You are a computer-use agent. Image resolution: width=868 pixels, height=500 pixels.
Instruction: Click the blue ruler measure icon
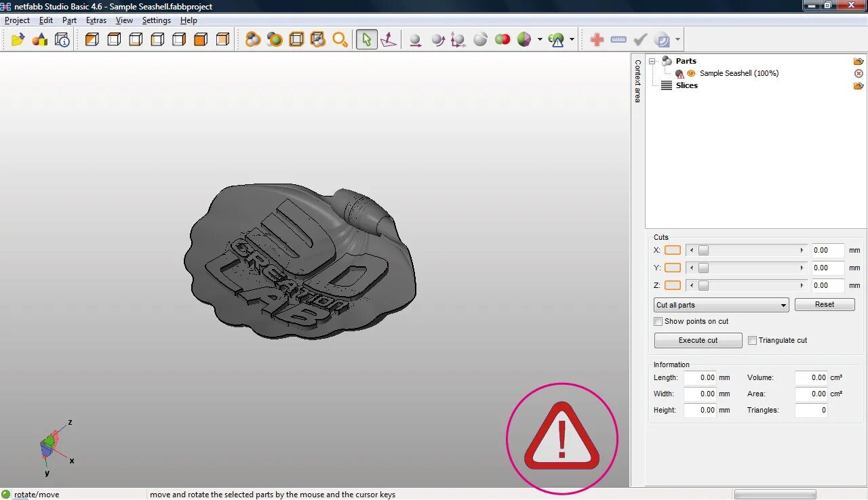pyautogui.click(x=618, y=40)
